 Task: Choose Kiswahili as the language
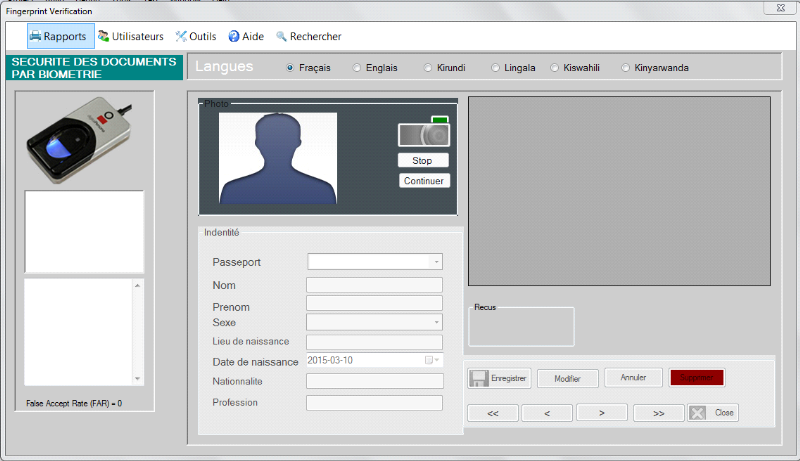pyautogui.click(x=555, y=68)
